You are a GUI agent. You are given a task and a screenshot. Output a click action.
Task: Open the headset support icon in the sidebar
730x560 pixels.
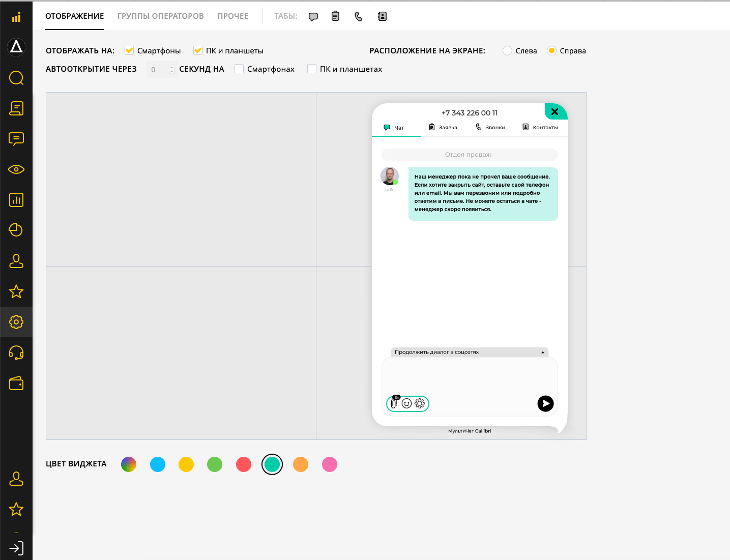tap(16, 352)
